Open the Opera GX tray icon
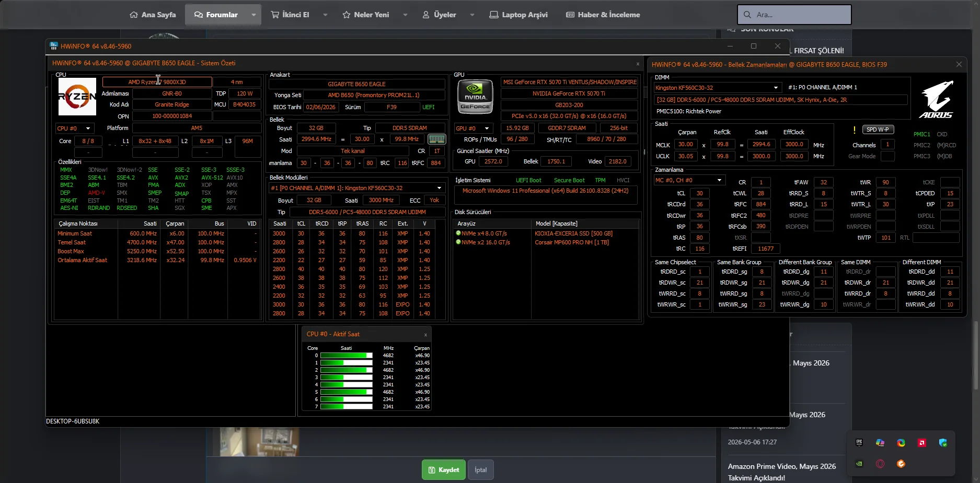The height and width of the screenshot is (483, 980). (880, 464)
